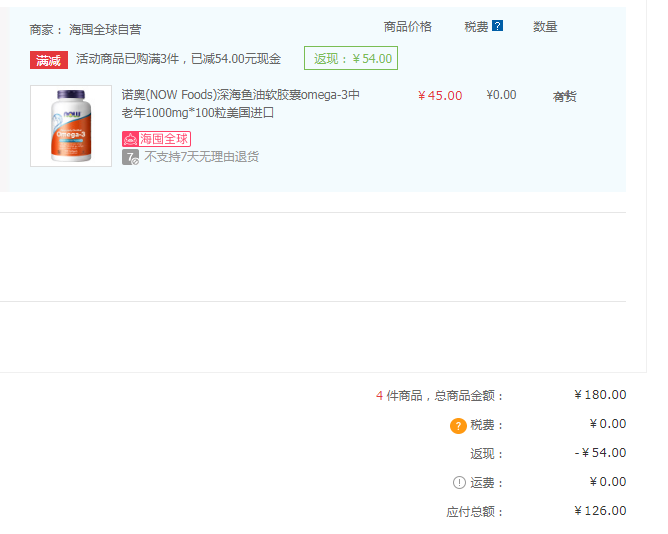This screenshot has height=534, width=668.
Task: Click the product price ￥45.00
Action: pyautogui.click(x=440, y=95)
